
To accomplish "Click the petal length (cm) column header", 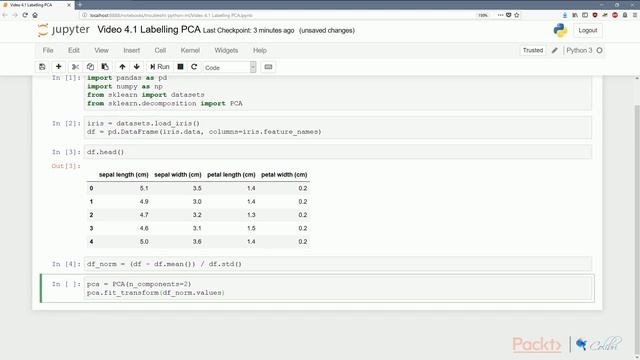I will 231,175.
